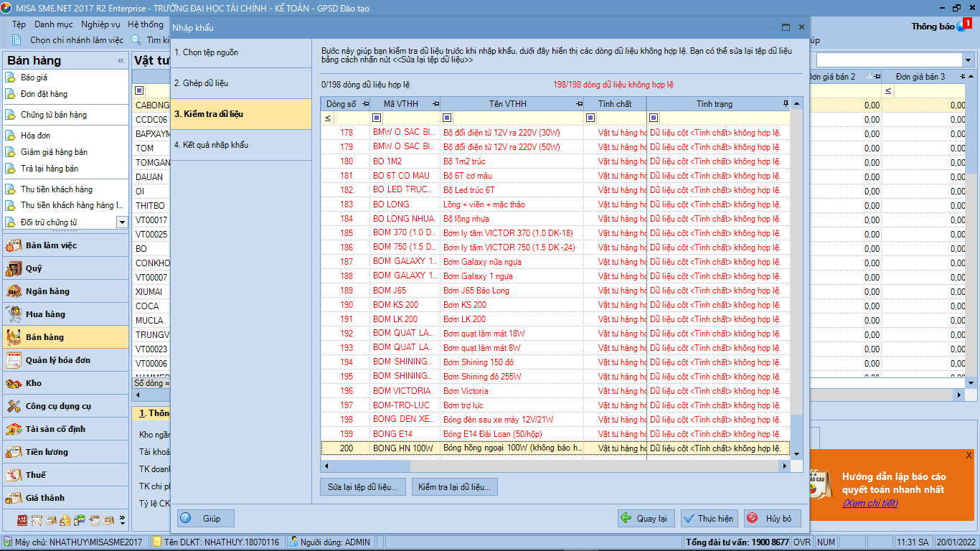
Task: Click the Đơn đặt hàng document icon
Action: 11,94
